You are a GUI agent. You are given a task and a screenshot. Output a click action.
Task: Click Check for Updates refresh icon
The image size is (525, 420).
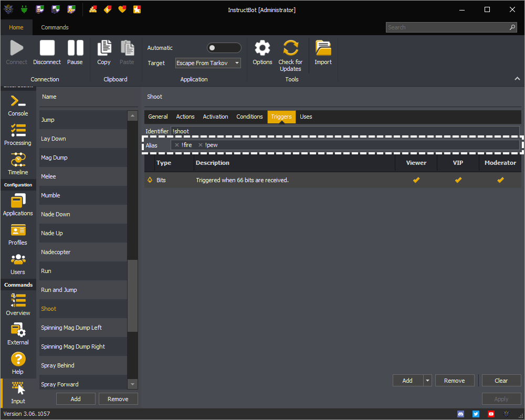pyautogui.click(x=290, y=48)
